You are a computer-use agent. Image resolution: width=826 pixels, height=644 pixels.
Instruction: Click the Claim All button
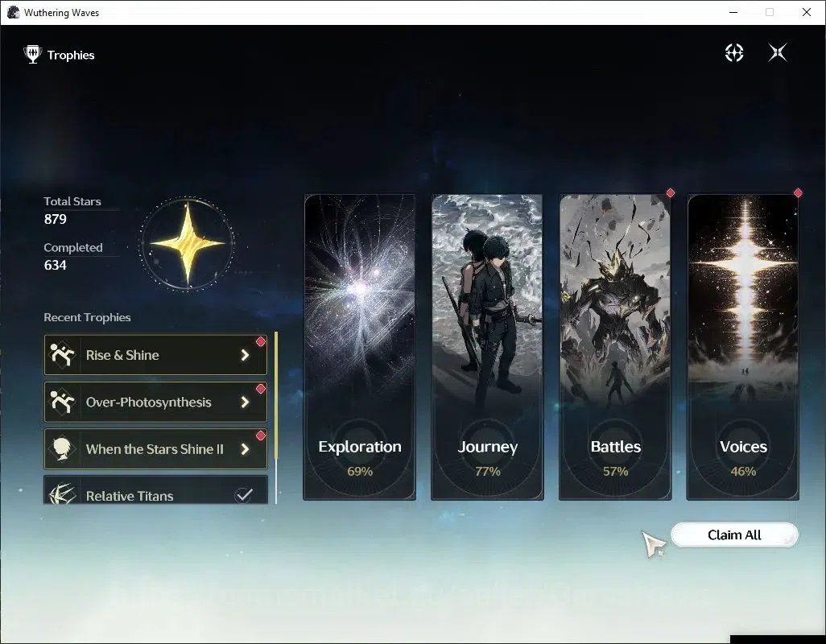point(734,535)
